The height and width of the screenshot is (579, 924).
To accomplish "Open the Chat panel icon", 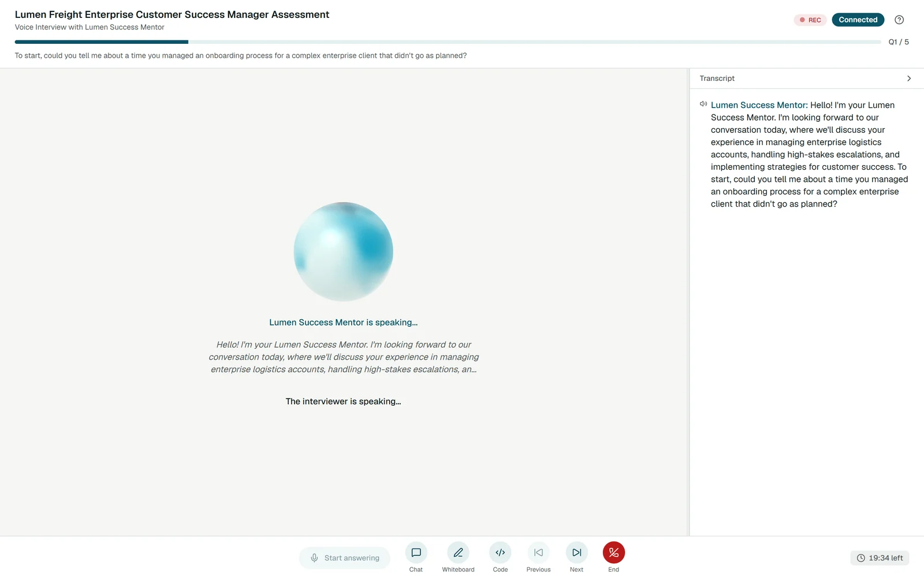I will [x=416, y=552].
